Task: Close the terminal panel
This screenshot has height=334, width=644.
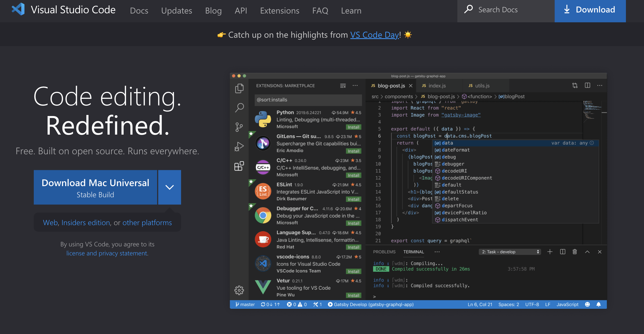Action: coord(600,252)
